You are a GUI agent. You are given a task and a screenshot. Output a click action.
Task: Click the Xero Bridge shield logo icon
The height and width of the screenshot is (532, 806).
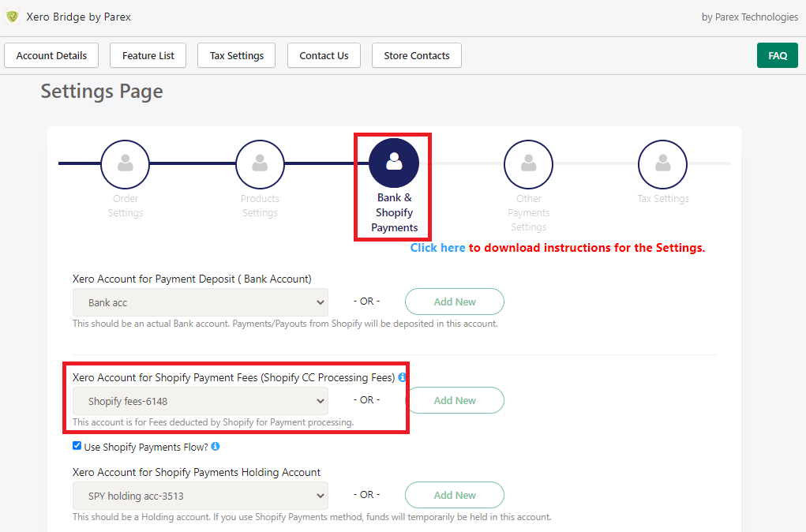(13, 17)
